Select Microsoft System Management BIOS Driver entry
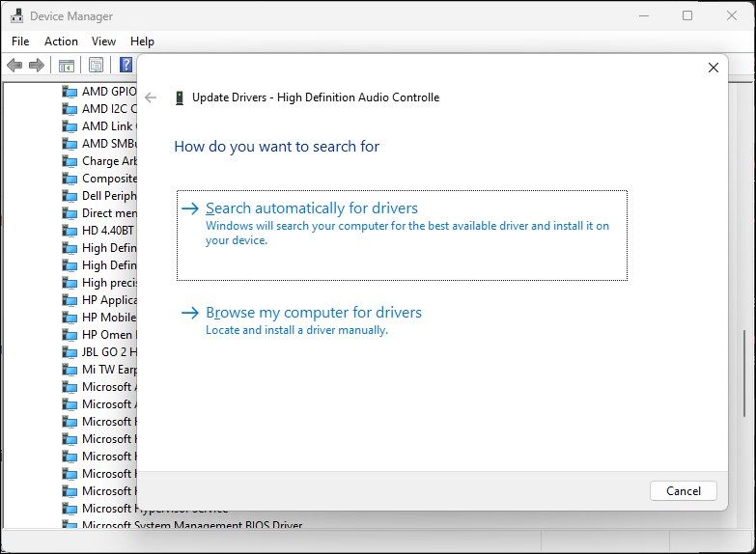Screen dimensions: 756x554 pos(191,526)
